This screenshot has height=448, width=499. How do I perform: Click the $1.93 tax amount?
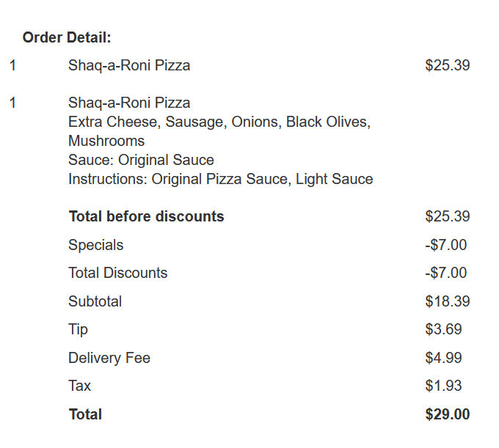pyautogui.click(x=443, y=386)
